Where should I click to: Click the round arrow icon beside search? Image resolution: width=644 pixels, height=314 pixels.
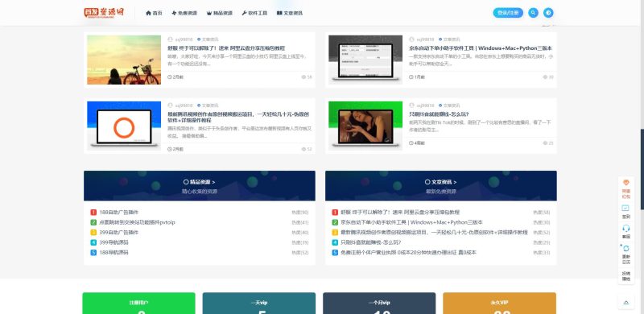pyautogui.click(x=548, y=13)
